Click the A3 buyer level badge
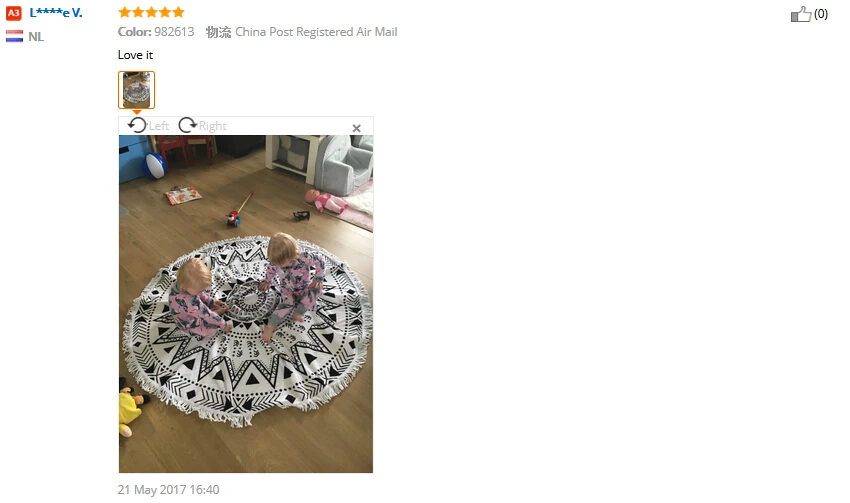This screenshot has height=503, width=850. (14, 13)
